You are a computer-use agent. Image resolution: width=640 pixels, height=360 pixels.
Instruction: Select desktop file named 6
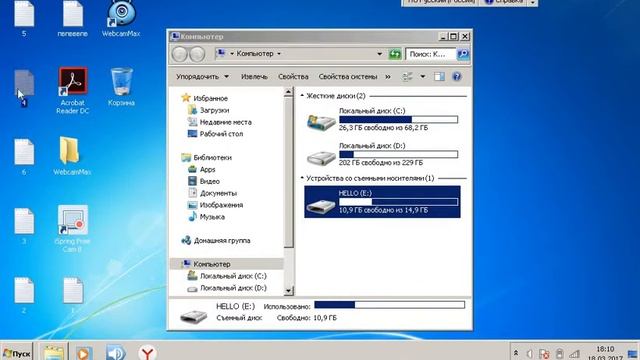(x=24, y=157)
